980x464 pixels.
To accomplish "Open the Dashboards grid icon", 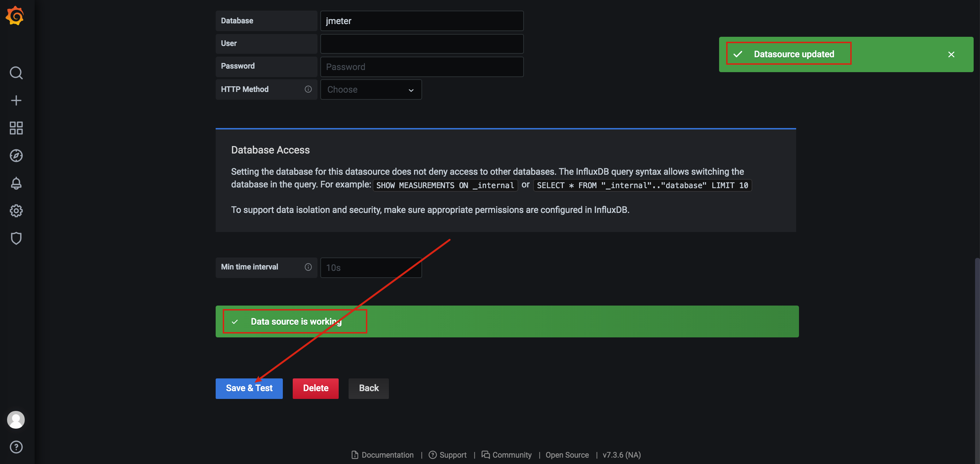I will click(x=16, y=128).
